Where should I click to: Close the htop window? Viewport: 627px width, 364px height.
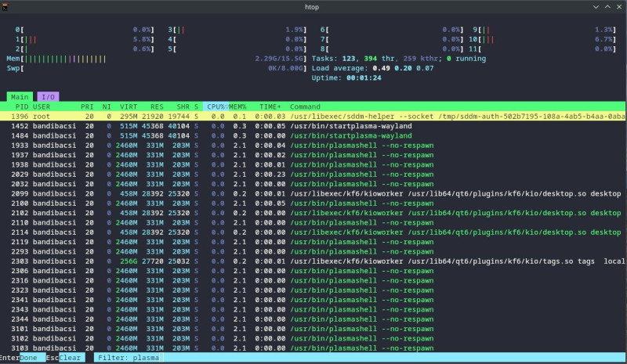pos(619,7)
